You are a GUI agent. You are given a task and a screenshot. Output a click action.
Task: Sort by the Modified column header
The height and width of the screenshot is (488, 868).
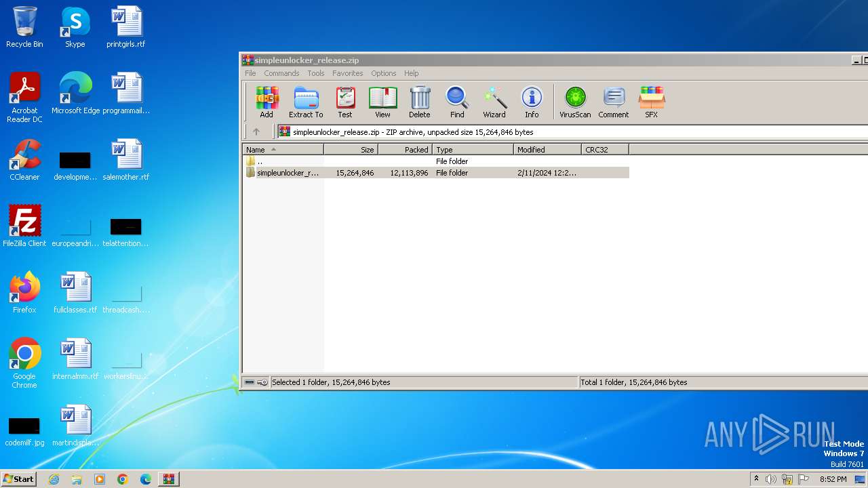547,150
